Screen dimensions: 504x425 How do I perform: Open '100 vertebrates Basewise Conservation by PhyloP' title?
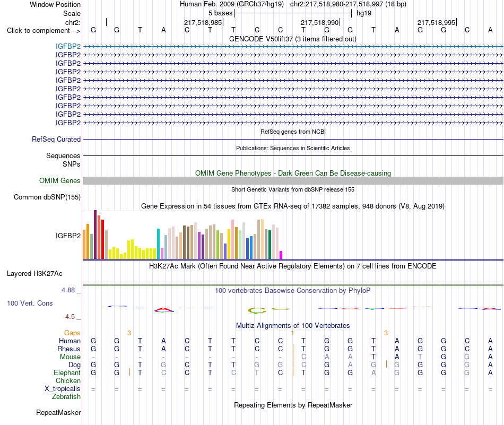[x=293, y=290]
